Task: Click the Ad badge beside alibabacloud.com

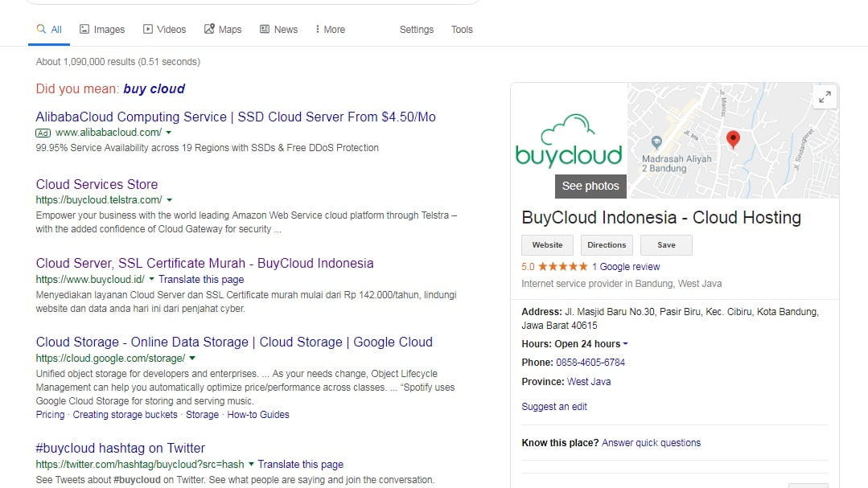Action: (x=43, y=133)
